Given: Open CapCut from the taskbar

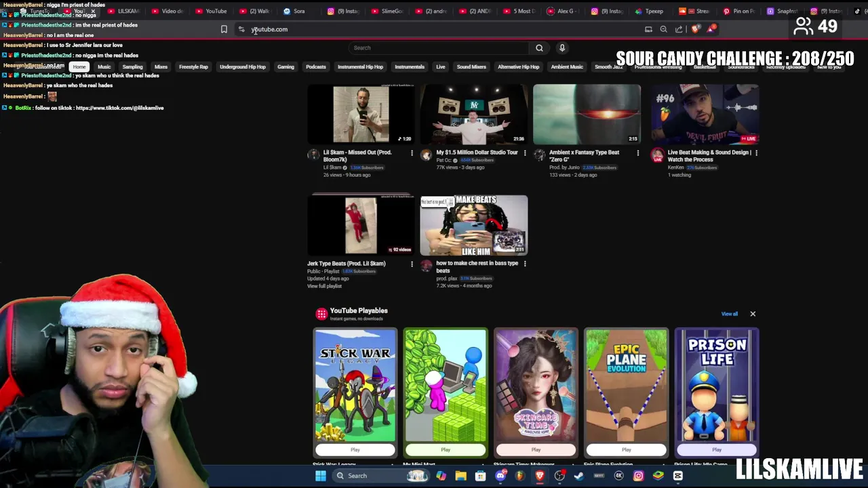Looking at the screenshot, I should coord(677,476).
